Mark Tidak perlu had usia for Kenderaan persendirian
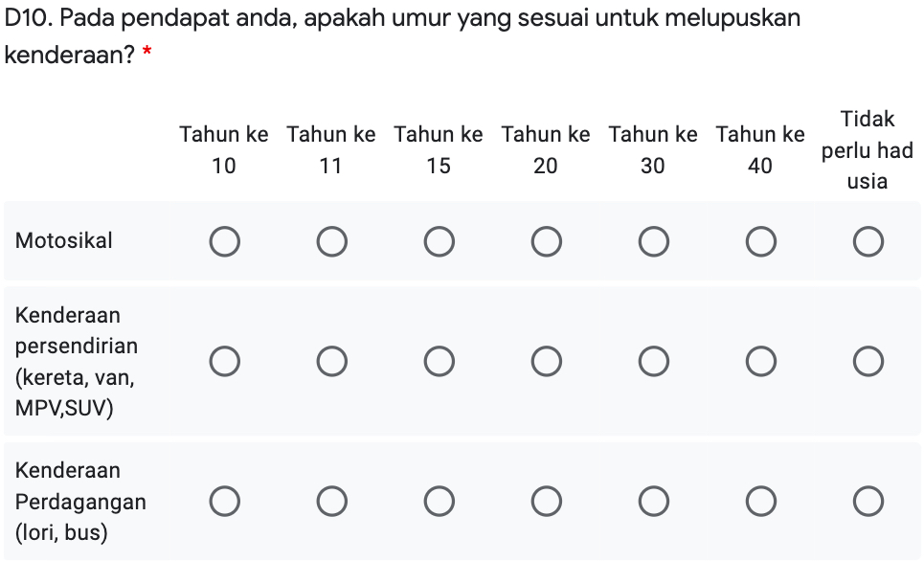The height and width of the screenshot is (561, 924). tap(868, 362)
